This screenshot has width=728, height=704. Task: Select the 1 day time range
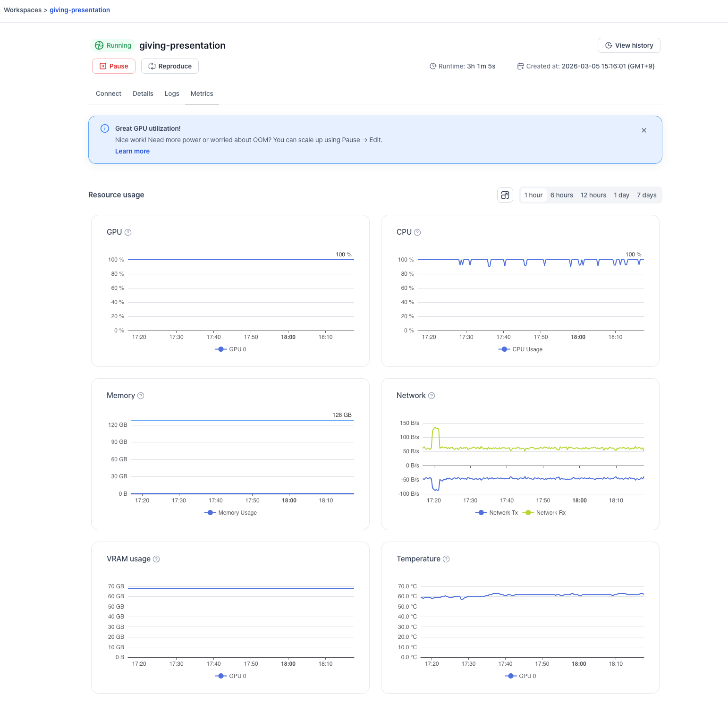[621, 195]
